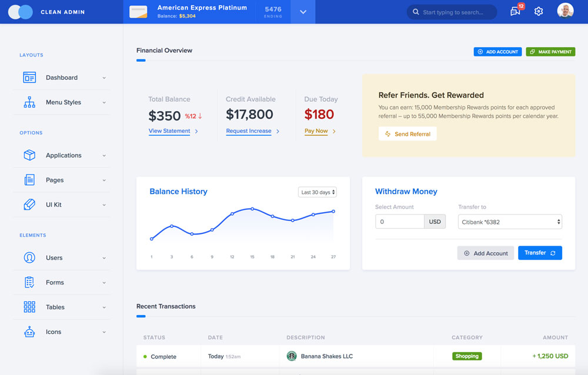Click the Menu Styles hierarchy icon

[29, 102]
